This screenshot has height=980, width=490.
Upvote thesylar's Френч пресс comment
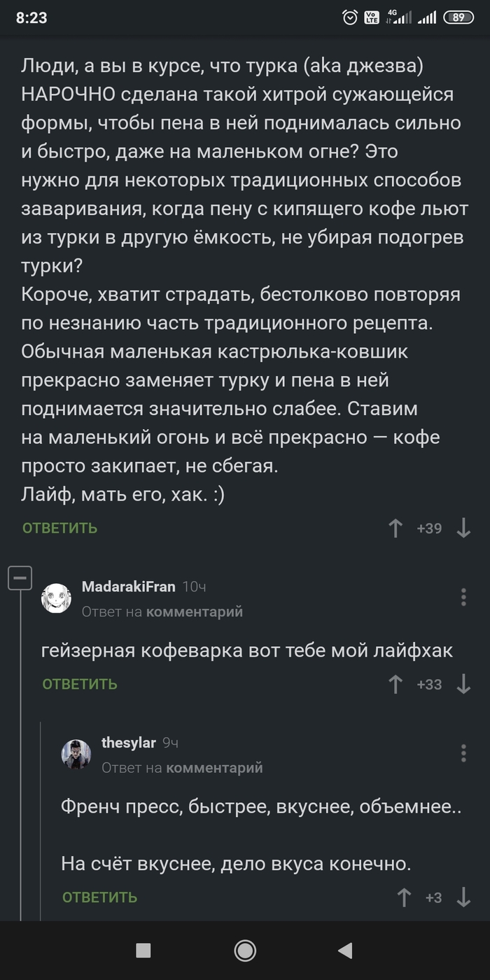coord(404,897)
